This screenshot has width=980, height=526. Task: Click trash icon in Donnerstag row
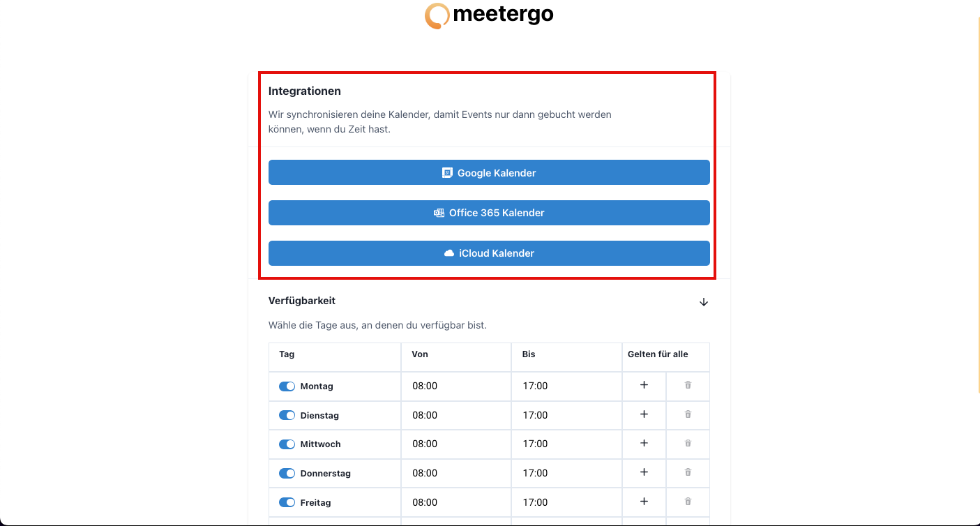[688, 472]
